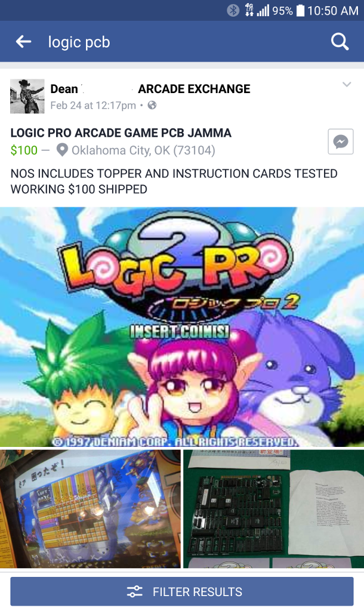
Task: Open the ARCADE EXCHANGE group link
Action: (194, 89)
